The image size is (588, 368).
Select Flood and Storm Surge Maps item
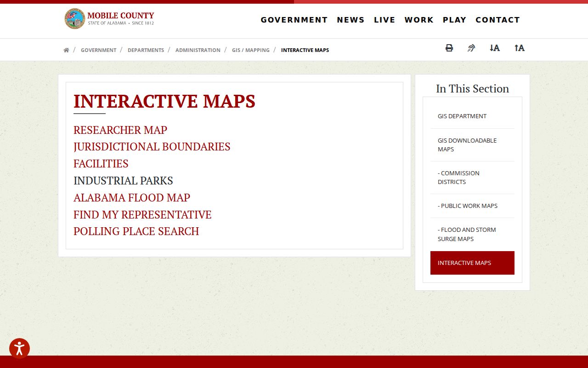472,234
